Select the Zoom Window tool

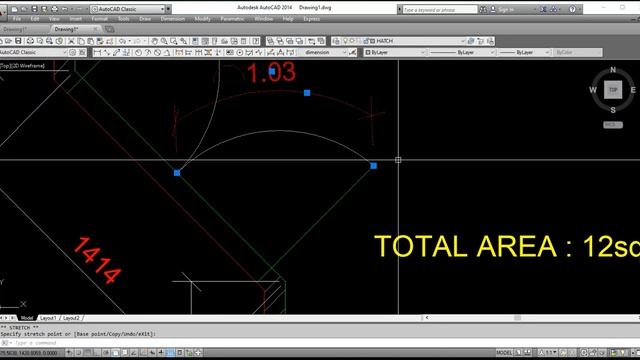173,41
